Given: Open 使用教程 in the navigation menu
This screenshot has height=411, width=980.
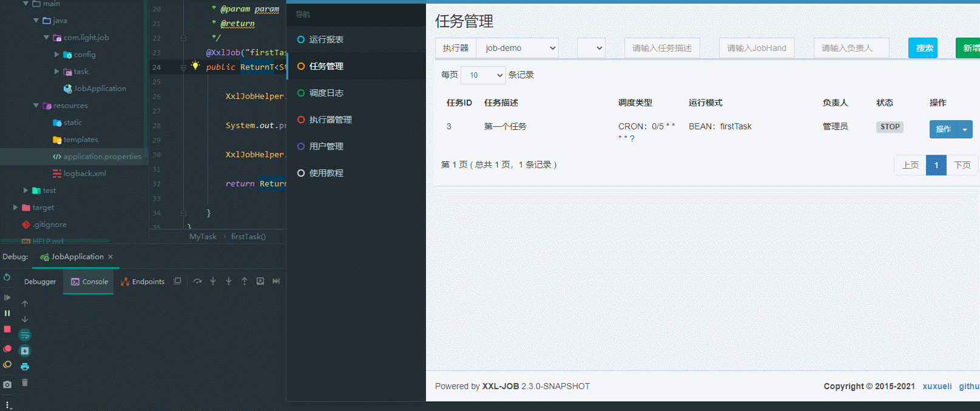Looking at the screenshot, I should (x=356, y=173).
